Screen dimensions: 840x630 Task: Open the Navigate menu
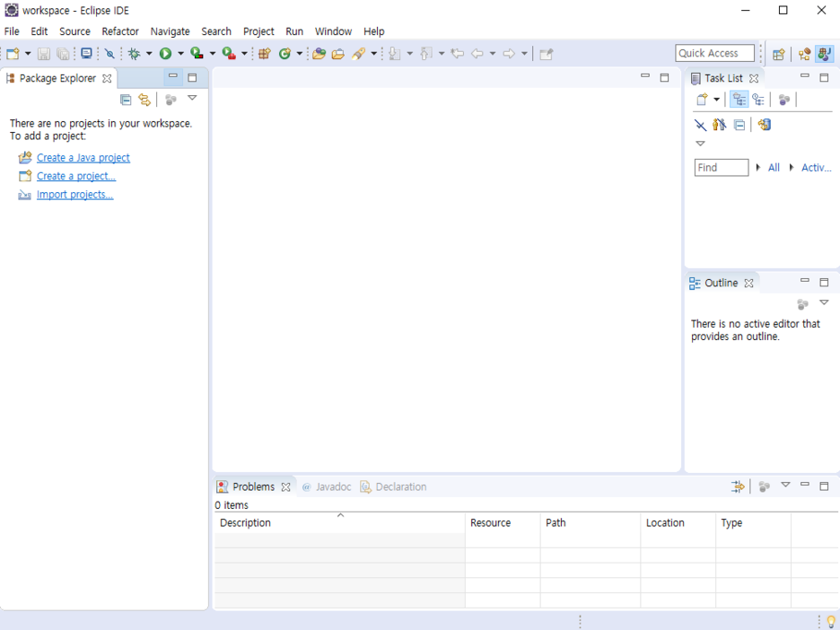pyautogui.click(x=170, y=31)
